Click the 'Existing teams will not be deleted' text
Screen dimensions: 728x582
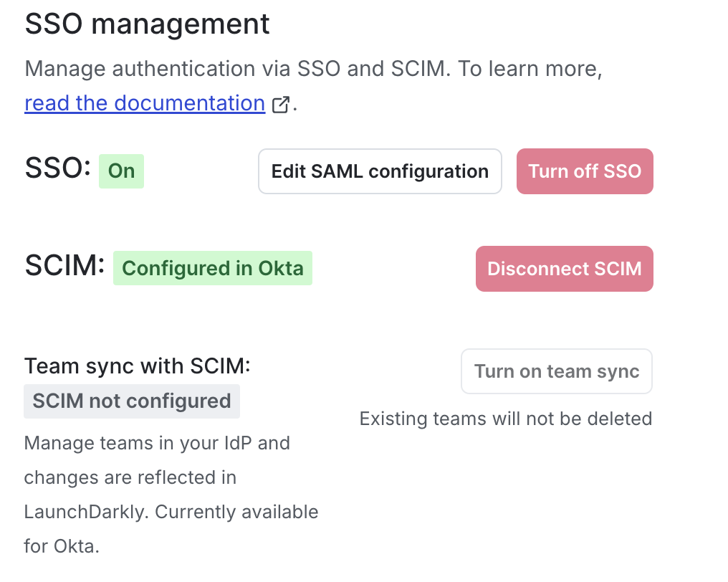tap(506, 418)
